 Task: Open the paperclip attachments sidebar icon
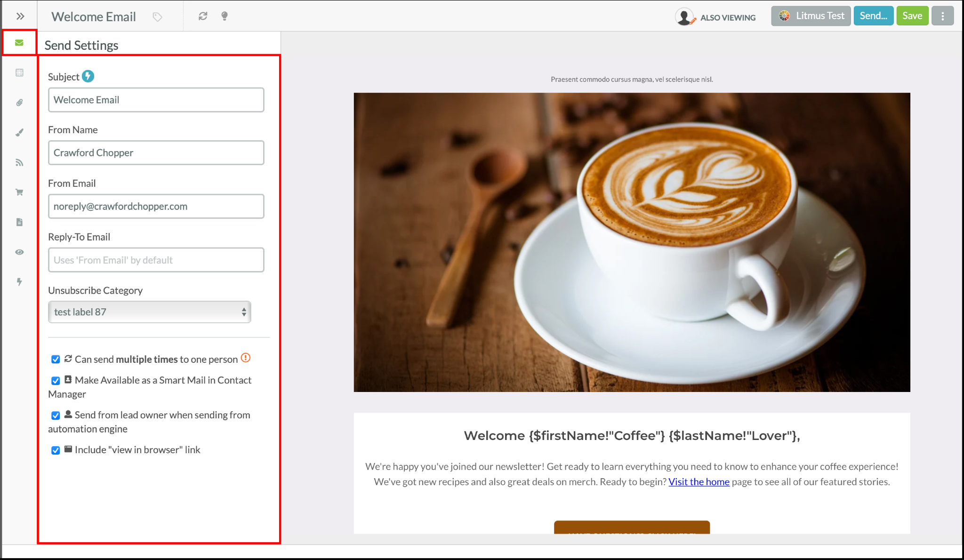click(19, 103)
